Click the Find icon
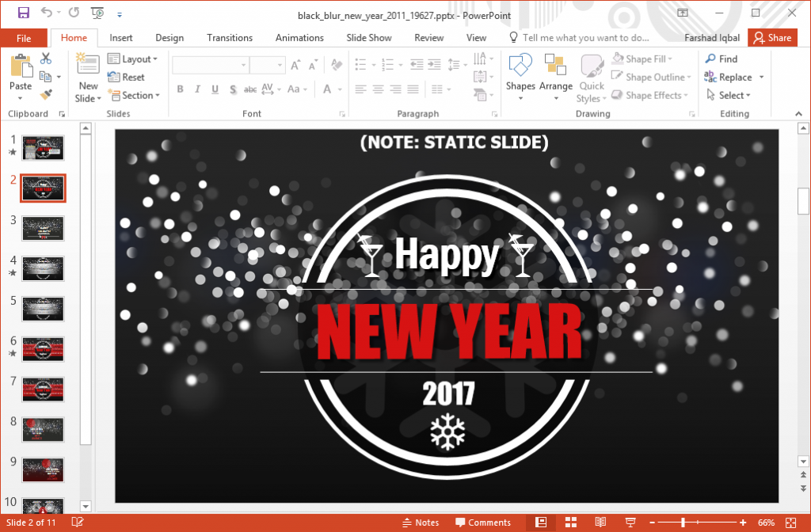Viewport: 811px width, 532px height. pos(722,58)
